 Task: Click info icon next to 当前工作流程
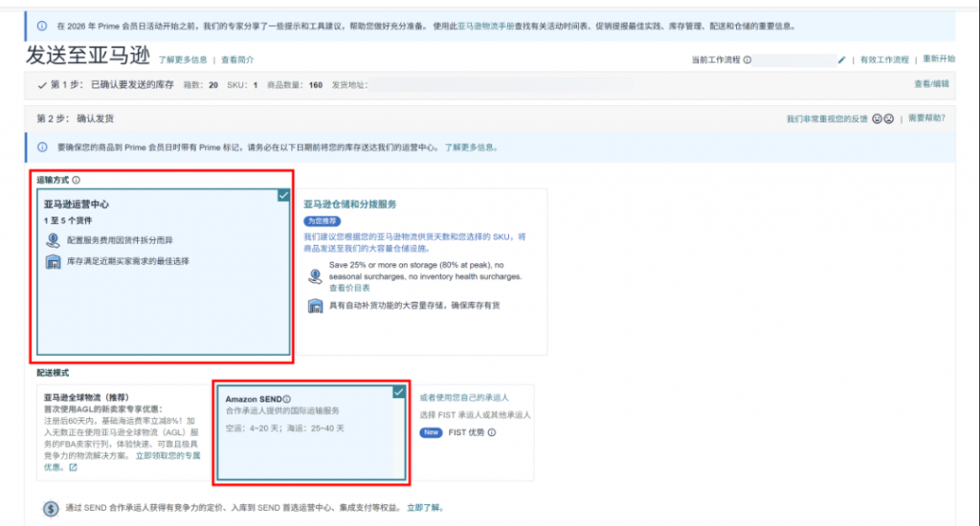point(746,60)
